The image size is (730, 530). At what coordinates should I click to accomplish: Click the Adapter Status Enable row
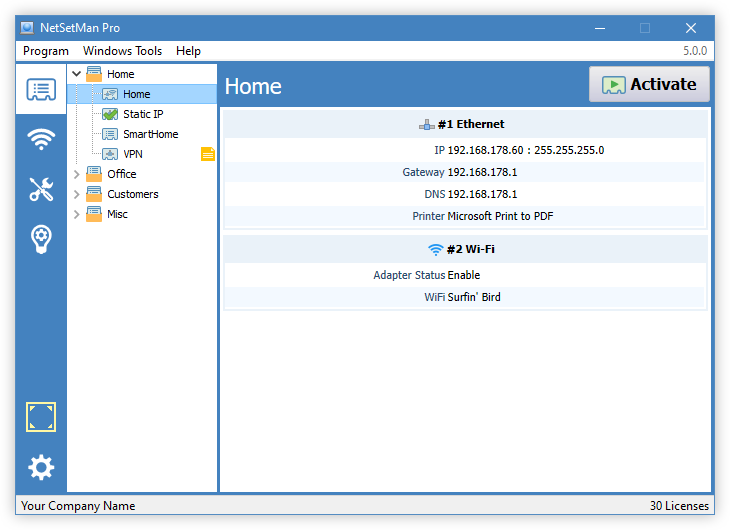[465, 275]
